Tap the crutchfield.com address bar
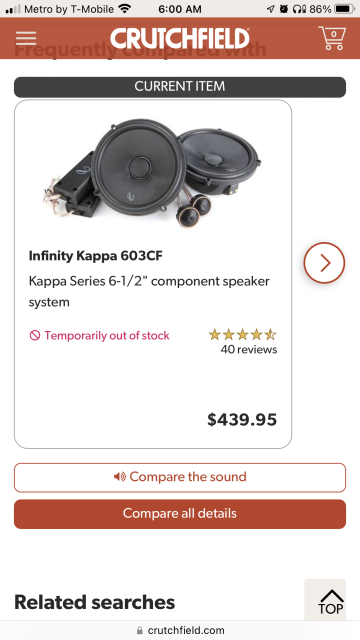 pos(180,630)
